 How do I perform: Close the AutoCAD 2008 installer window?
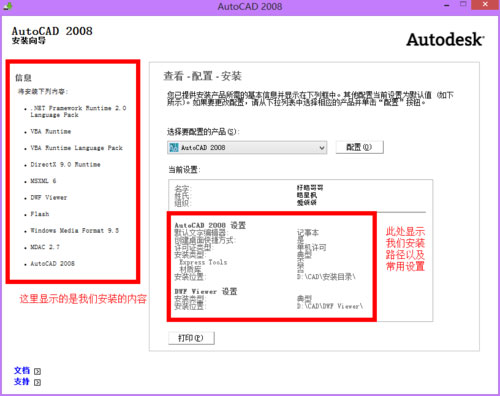pos(485,5)
